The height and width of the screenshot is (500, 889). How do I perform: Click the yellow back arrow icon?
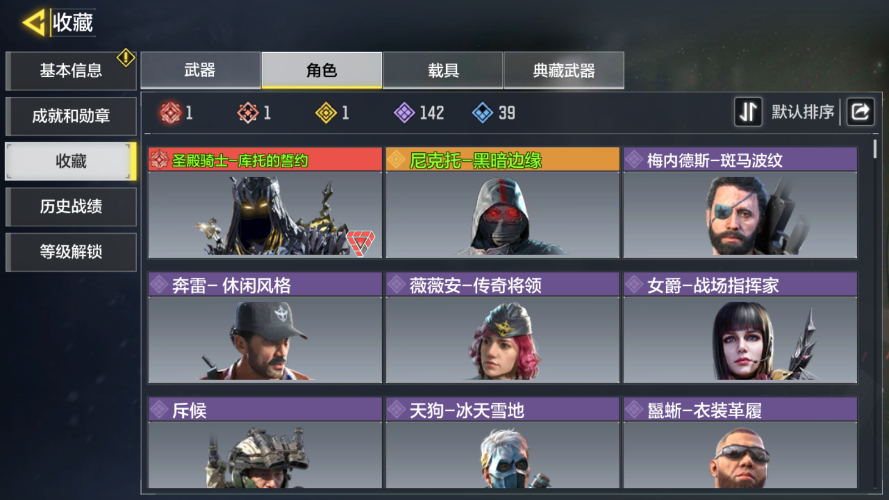pos(34,23)
